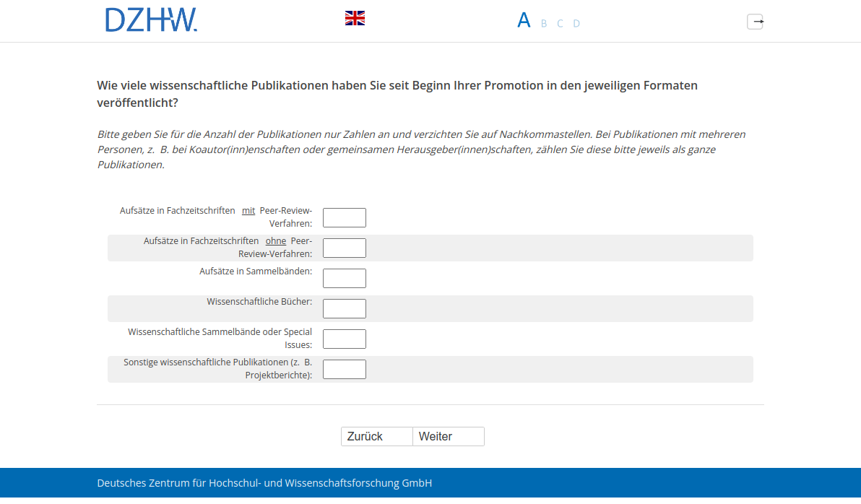Click the Sammelbände oder Special Issues field
This screenshot has height=504, width=861.
[x=344, y=339]
